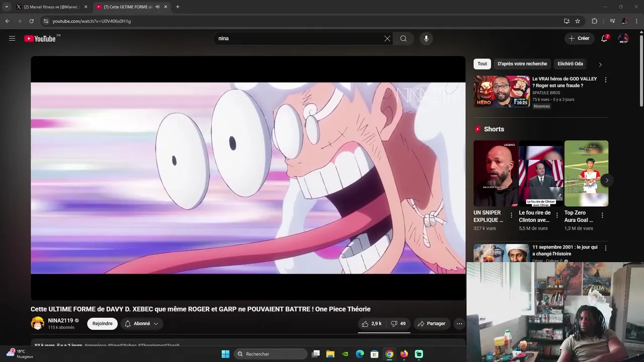The height and width of the screenshot is (362, 644).
Task: Open options for Clinton short
Action: (557, 215)
